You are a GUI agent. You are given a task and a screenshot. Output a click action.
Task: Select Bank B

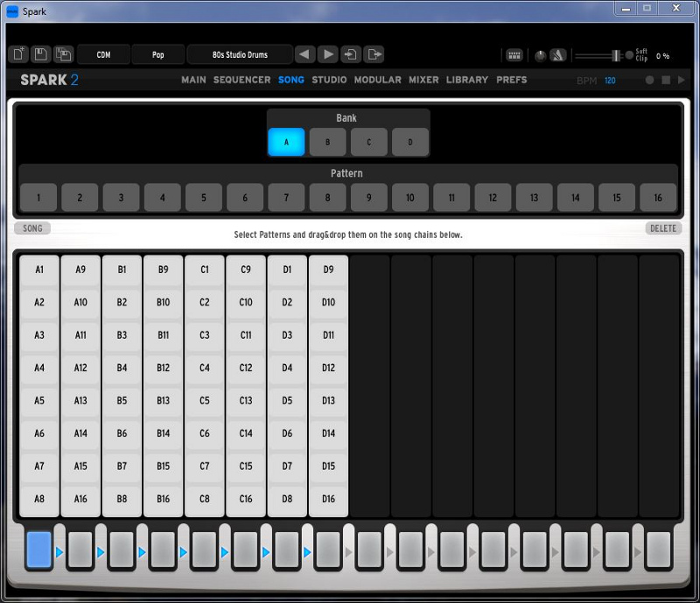point(327,142)
